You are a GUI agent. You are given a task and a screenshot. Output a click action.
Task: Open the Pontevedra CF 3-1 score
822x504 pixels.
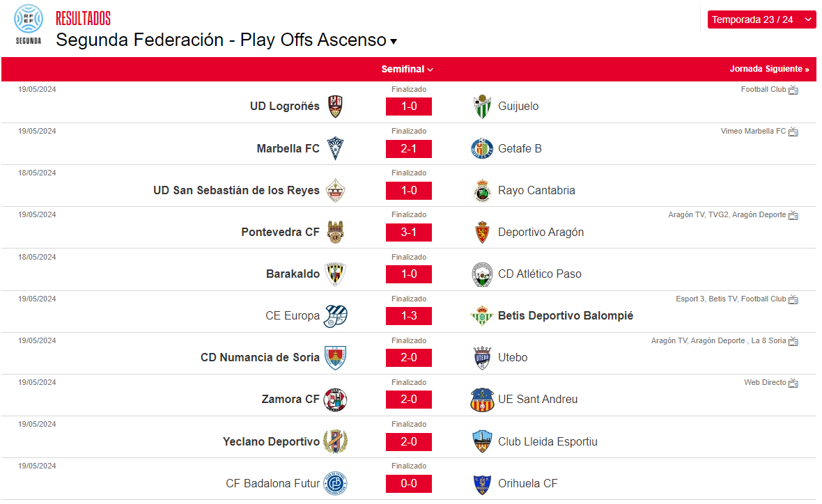pos(409,233)
